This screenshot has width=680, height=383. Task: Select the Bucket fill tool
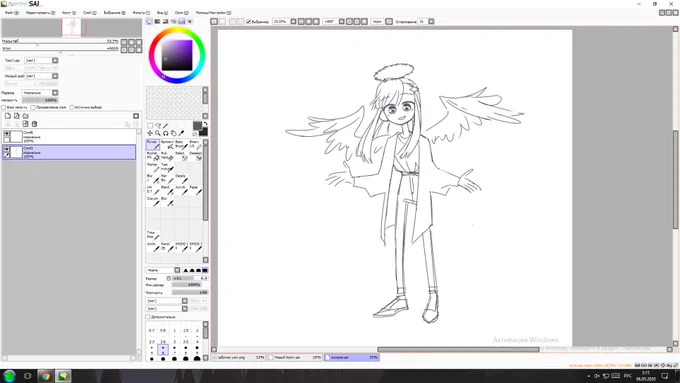[x=153, y=156]
